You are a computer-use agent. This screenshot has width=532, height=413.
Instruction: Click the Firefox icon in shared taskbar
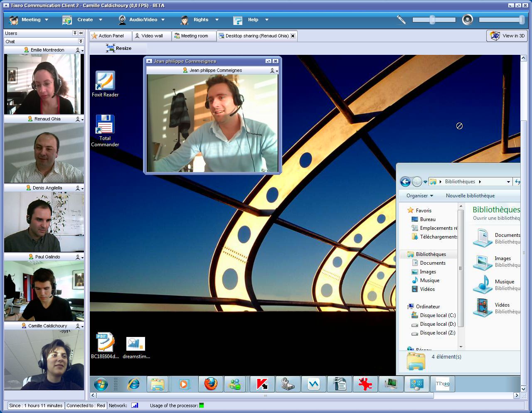pos(211,384)
